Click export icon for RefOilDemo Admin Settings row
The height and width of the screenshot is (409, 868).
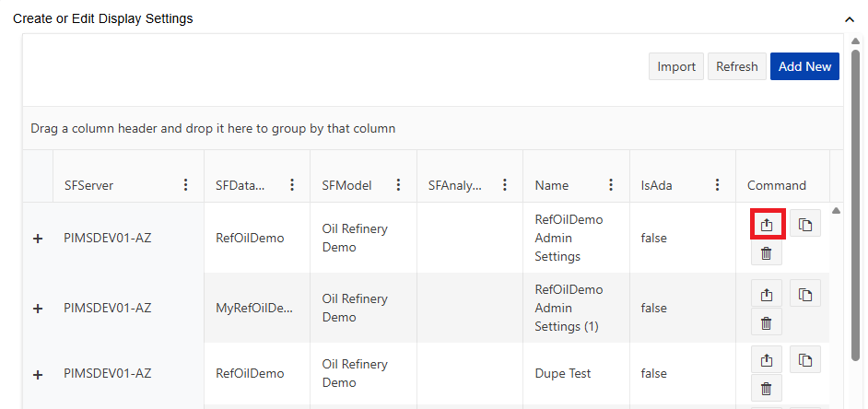coord(767,224)
